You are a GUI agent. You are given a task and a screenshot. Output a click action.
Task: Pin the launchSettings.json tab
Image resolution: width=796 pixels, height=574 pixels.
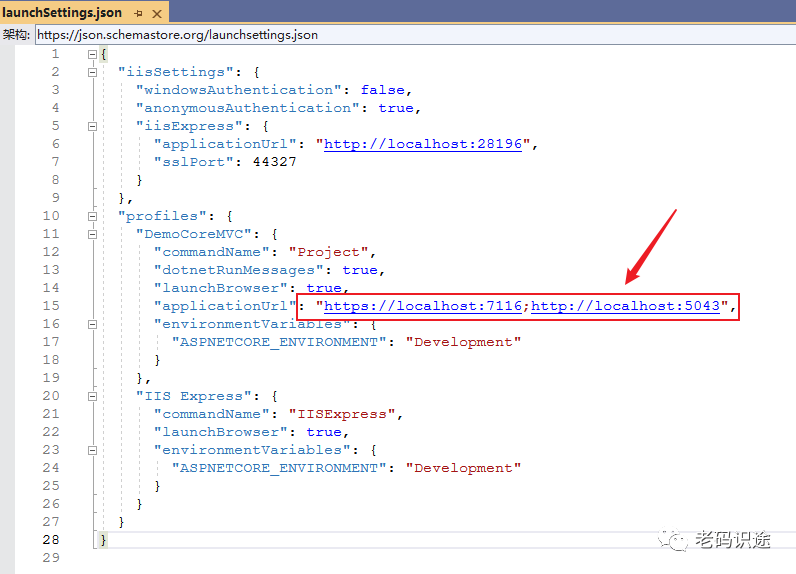coord(138,14)
